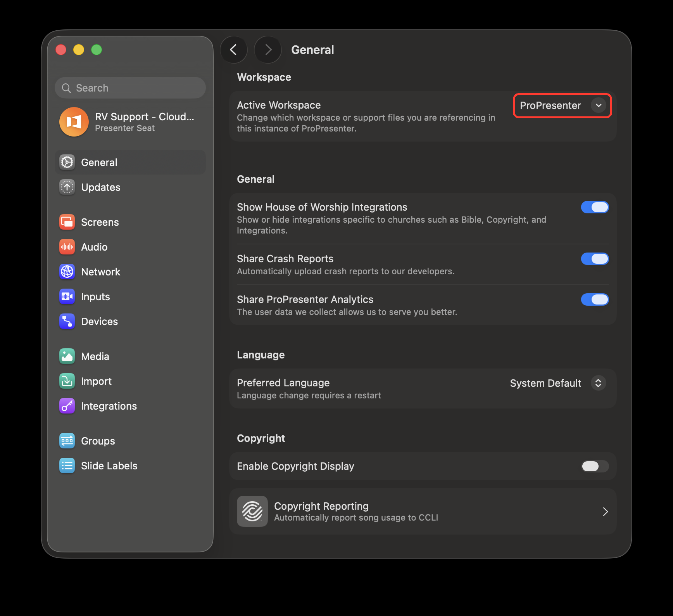The height and width of the screenshot is (616, 673).
Task: Close the settings window with red button
Action: (61, 50)
